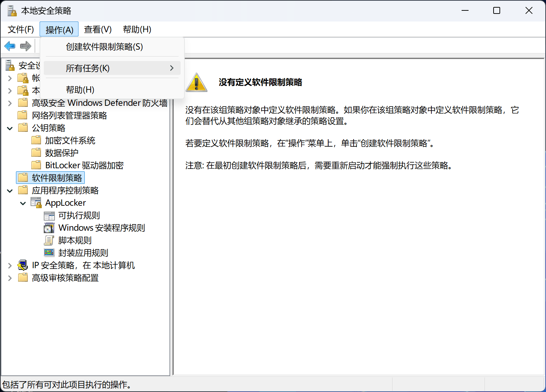Click the gray forward arrow toolbar icon

click(x=26, y=46)
